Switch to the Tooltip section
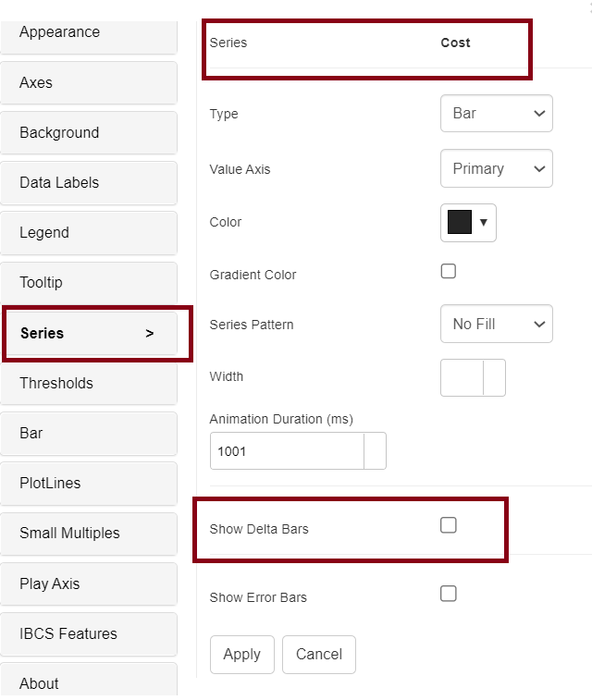Viewport: 592px width, 700px height. coord(88,282)
